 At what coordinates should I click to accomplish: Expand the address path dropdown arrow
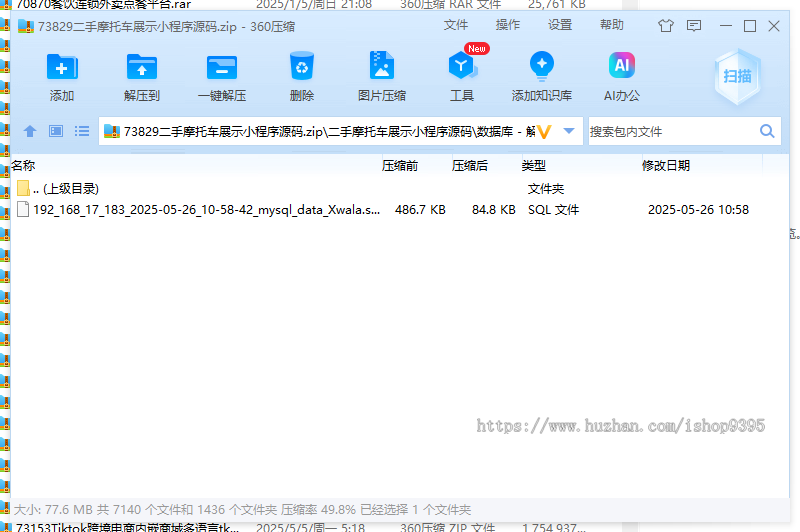tap(569, 132)
